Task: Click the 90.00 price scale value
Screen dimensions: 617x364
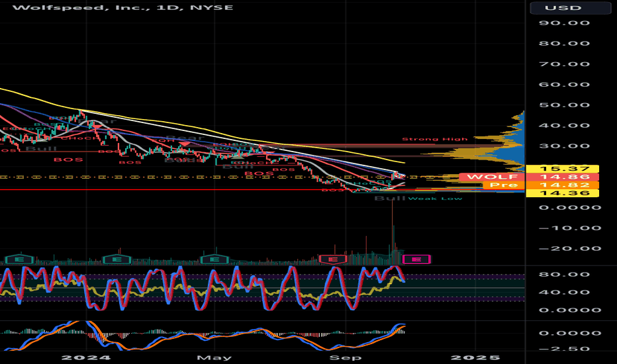Action: click(564, 23)
